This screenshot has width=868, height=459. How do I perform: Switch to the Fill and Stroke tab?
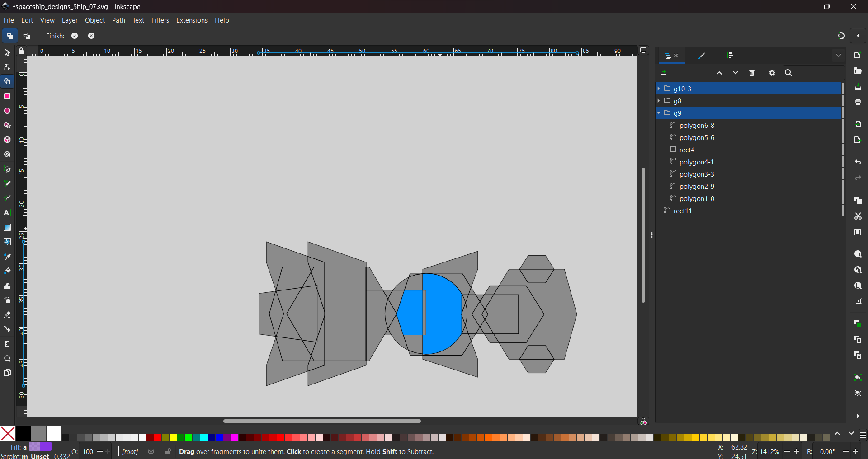click(702, 56)
